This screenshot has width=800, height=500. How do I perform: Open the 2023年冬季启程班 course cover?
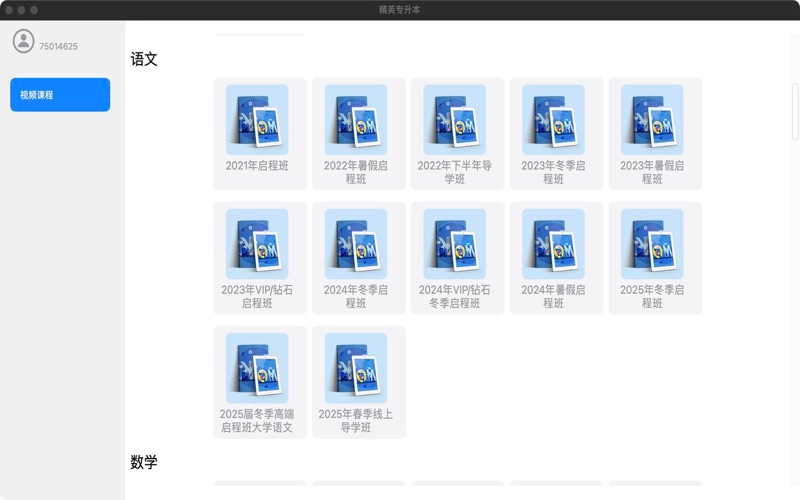(553, 119)
